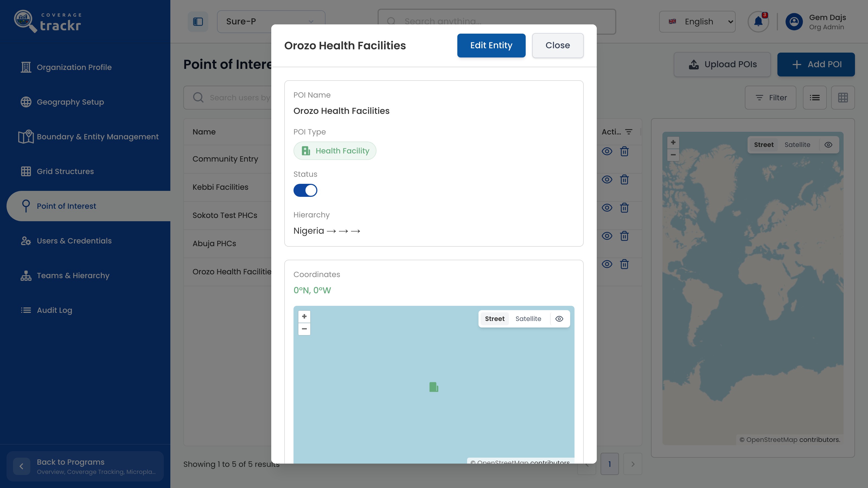868x488 pixels.
Task: Select page 1 in pagination
Action: coord(609,464)
